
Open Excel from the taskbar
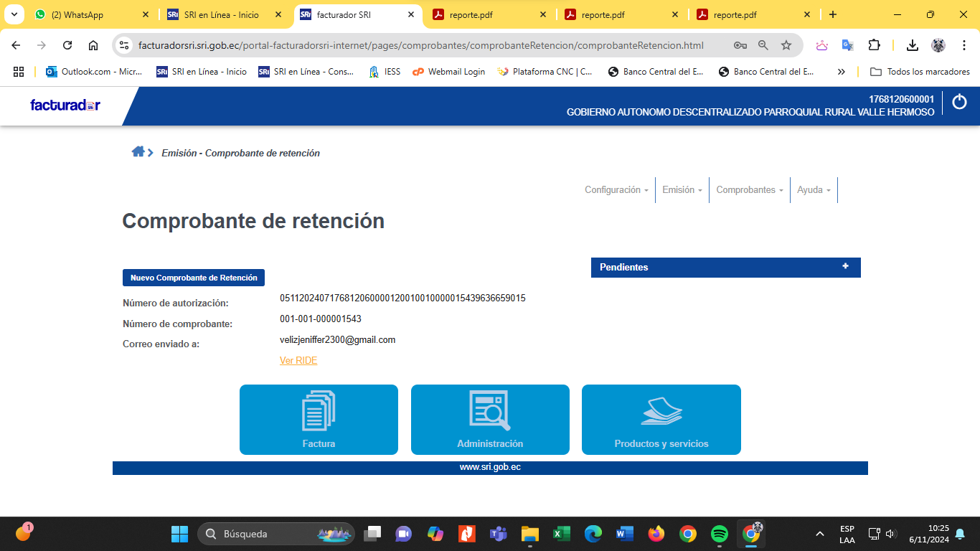(561, 534)
